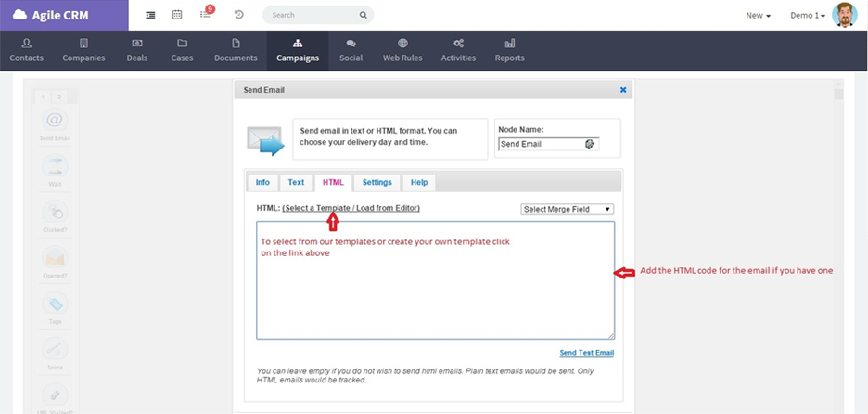This screenshot has height=414, width=868.
Task: Open Activities in navigation bar
Action: coord(458,50)
